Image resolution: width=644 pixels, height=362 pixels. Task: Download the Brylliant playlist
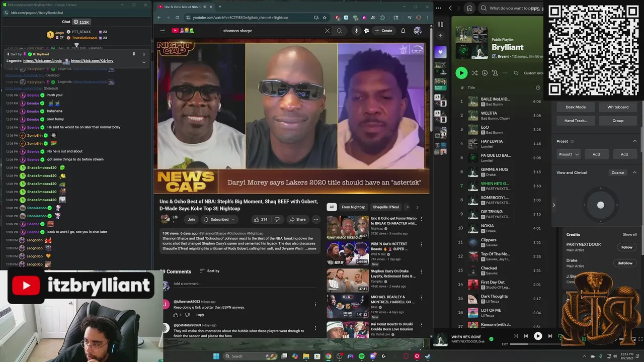click(x=485, y=73)
